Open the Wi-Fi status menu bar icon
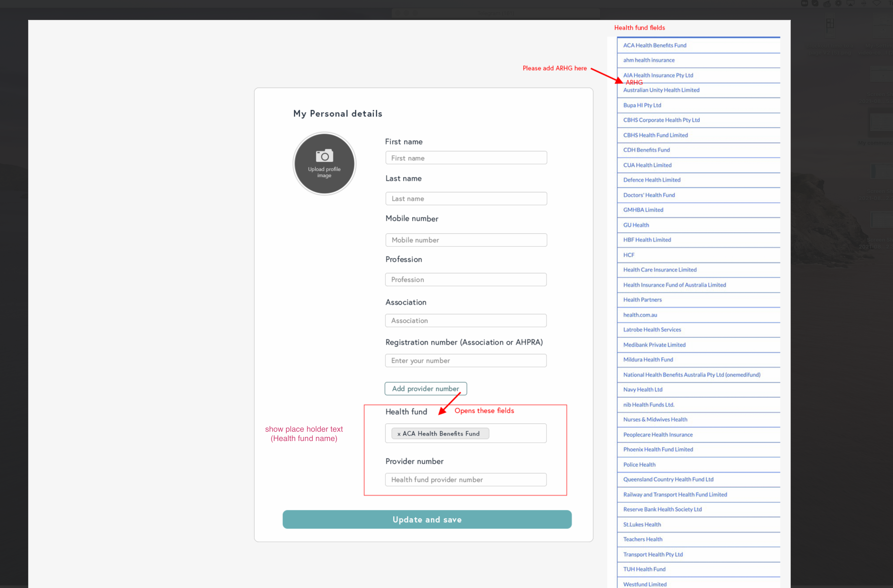Viewport: 893px width, 588px height. coord(877,3)
